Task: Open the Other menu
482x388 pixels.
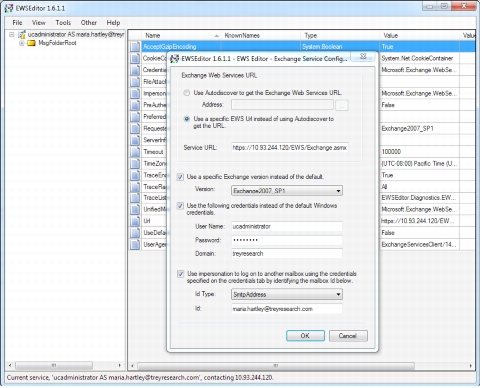Action: point(89,23)
